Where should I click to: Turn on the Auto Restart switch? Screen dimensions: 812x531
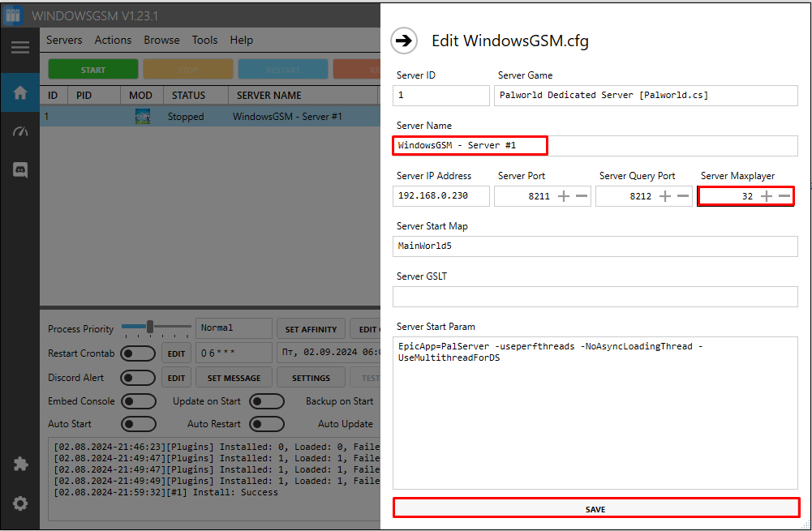tap(267, 424)
